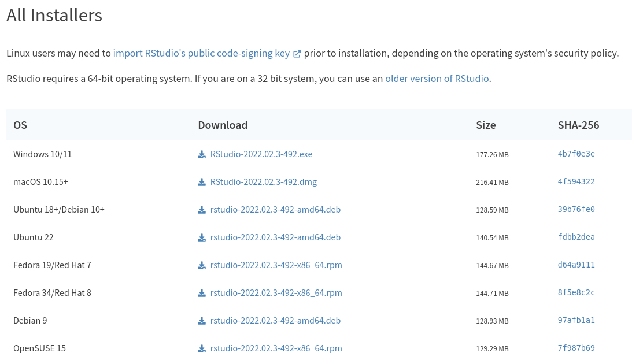Click the Ubuntu 22 OS cell

coord(34,237)
